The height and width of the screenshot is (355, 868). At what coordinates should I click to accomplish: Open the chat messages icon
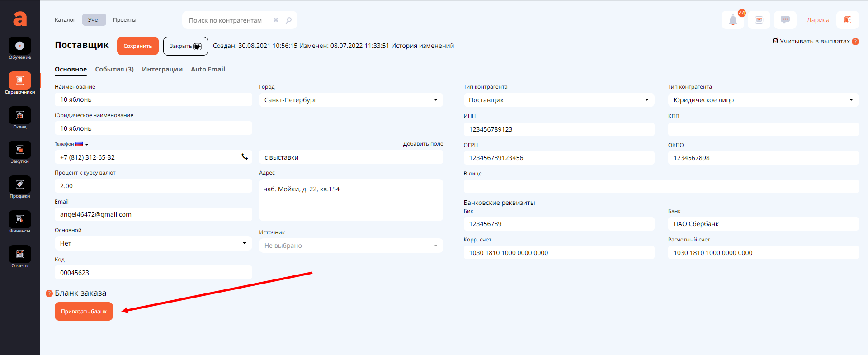[x=785, y=20]
